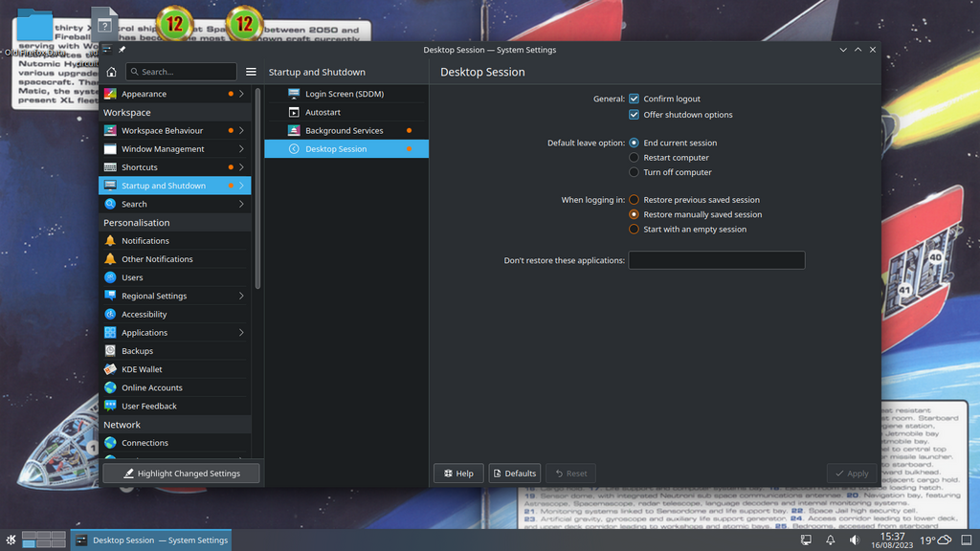Open KDE Wallet settings
This screenshot has height=551, width=980.
tap(142, 369)
